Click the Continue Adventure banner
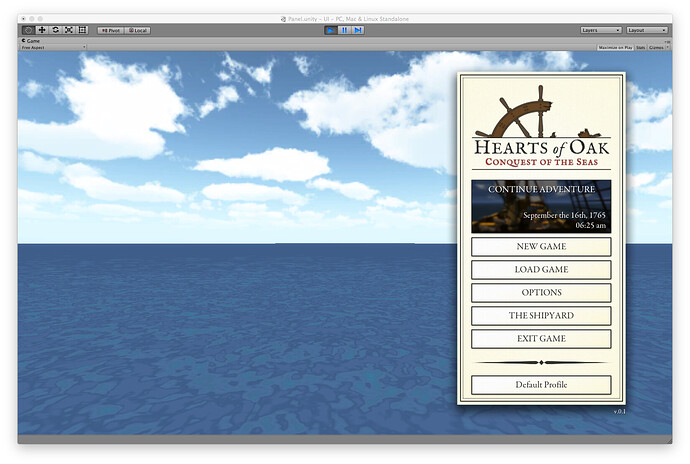690x464 pixels. (x=541, y=206)
